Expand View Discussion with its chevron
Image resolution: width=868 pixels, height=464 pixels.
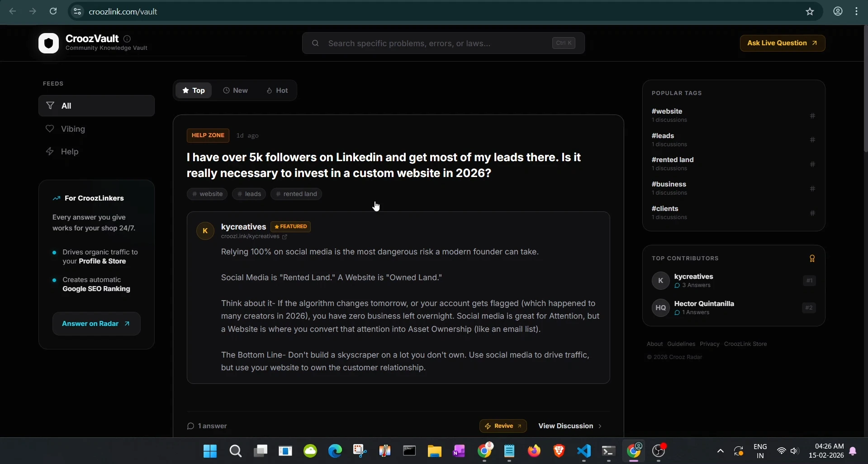(599, 426)
